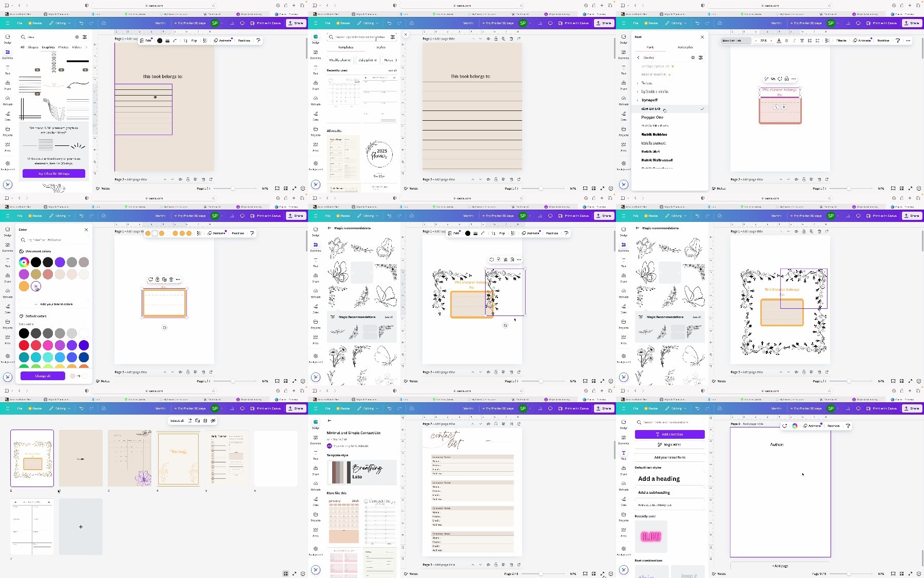Select the GLOW recently used text thumbnail
The image size is (924, 578).
[651, 537]
